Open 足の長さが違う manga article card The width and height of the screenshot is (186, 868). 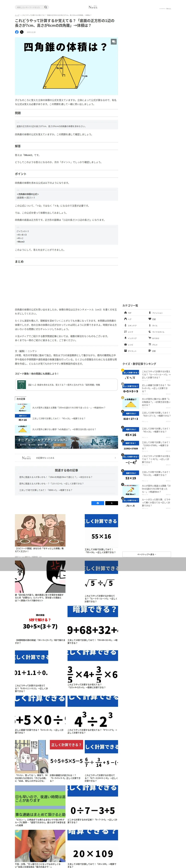(x=40, y=582)
